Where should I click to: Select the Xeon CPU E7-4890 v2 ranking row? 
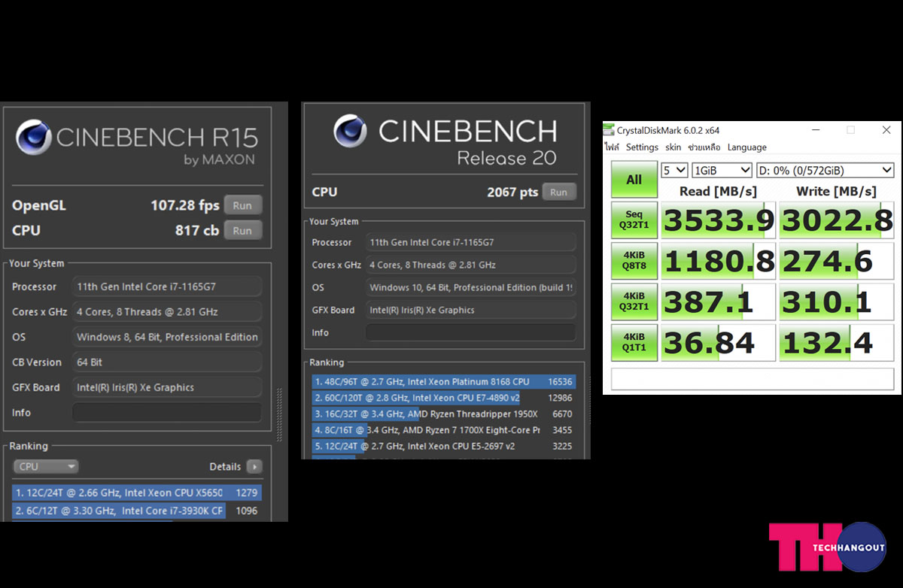(x=443, y=398)
